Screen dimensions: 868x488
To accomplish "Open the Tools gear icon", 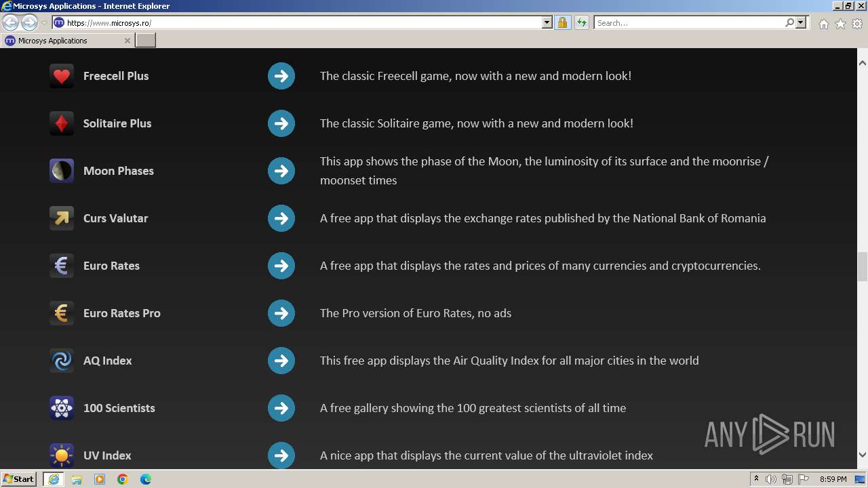I will 857,24.
